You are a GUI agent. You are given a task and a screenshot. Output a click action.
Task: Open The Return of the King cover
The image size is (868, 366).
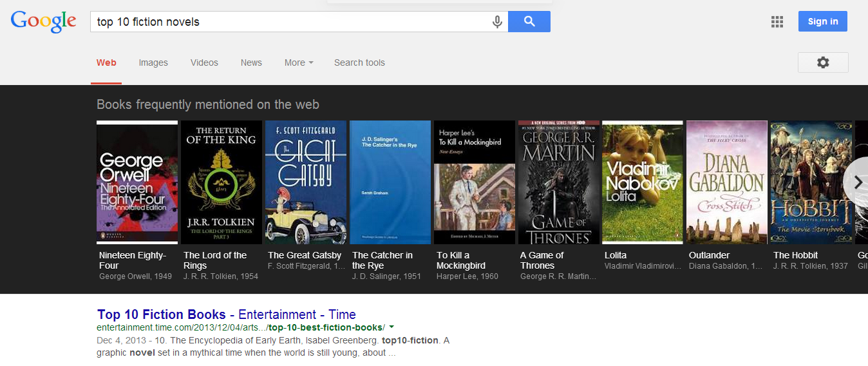click(x=222, y=182)
